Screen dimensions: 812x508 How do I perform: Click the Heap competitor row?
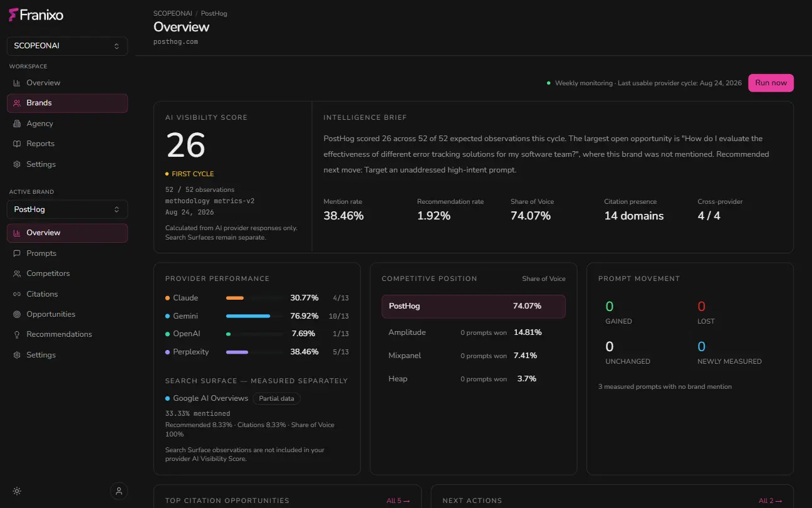(474, 379)
